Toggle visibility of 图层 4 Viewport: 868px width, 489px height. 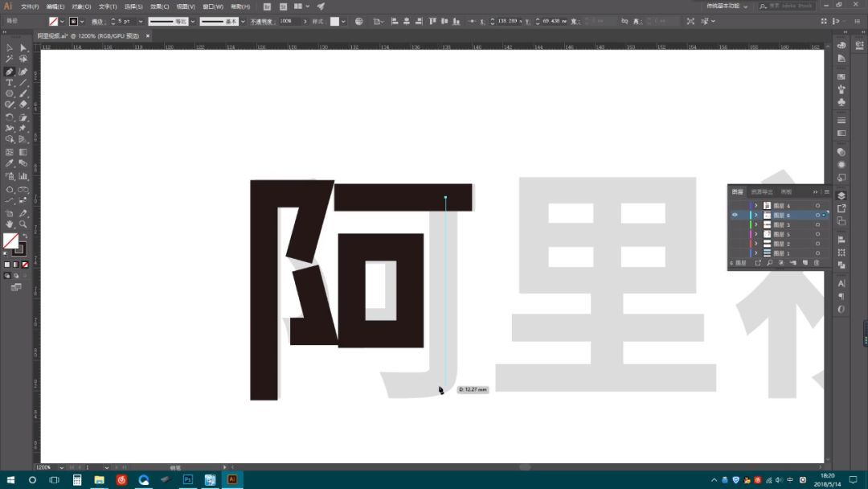click(x=735, y=205)
